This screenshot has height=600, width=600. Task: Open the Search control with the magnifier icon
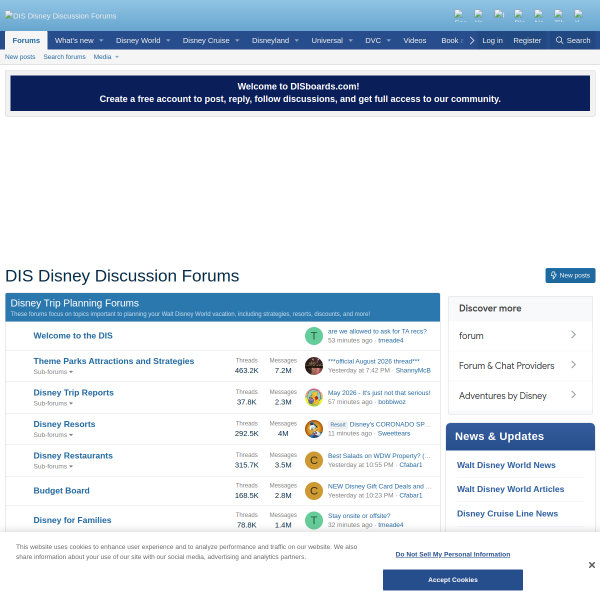tap(573, 40)
